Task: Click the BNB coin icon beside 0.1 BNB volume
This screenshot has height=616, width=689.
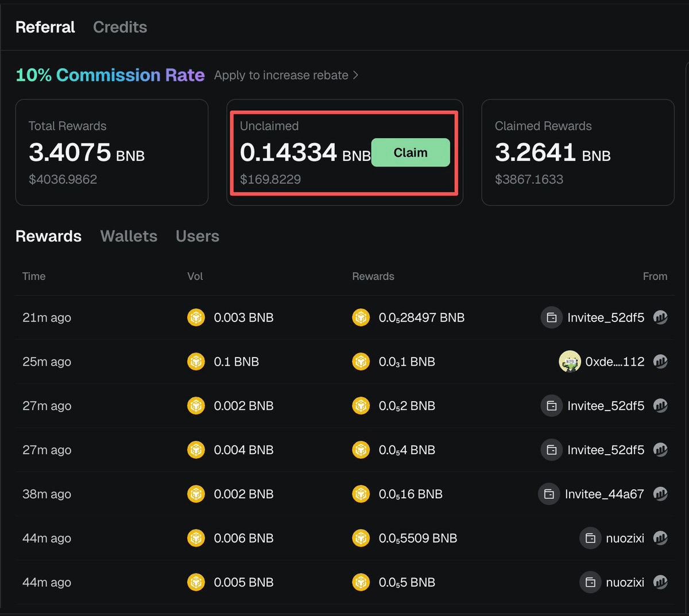Action: [x=196, y=362]
